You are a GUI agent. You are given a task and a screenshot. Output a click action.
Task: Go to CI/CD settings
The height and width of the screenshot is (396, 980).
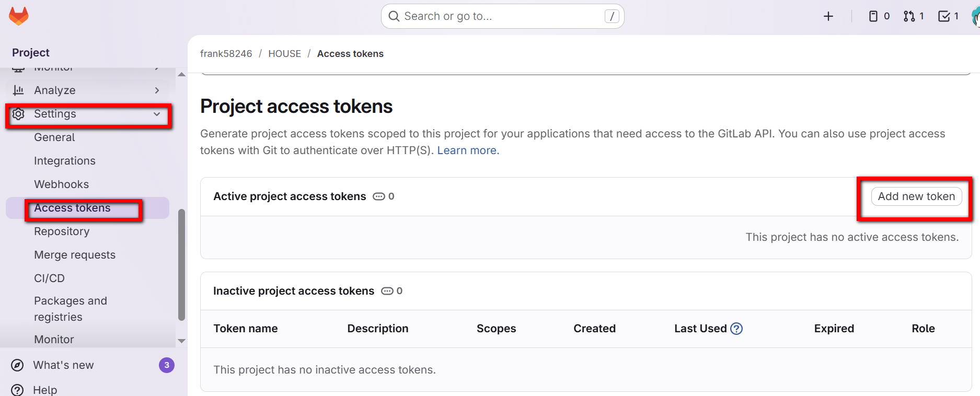(49, 278)
